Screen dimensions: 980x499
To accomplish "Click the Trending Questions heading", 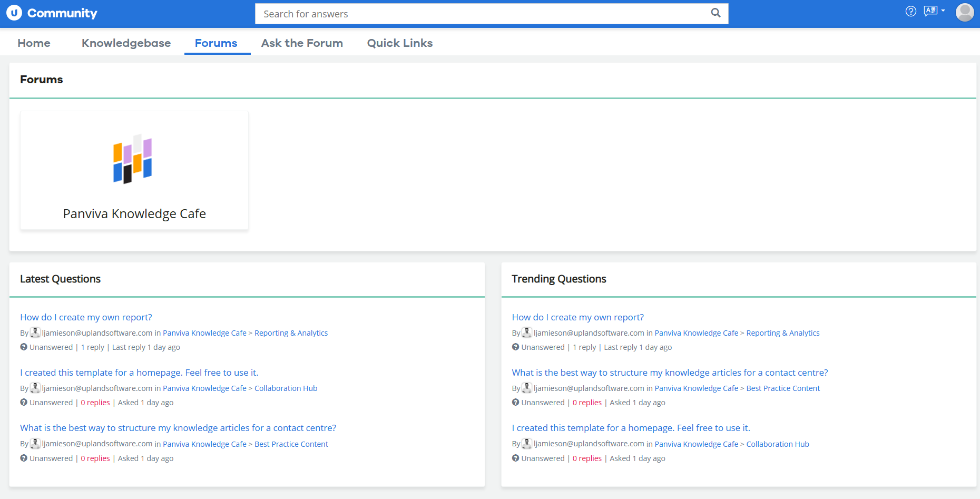I will click(x=559, y=279).
